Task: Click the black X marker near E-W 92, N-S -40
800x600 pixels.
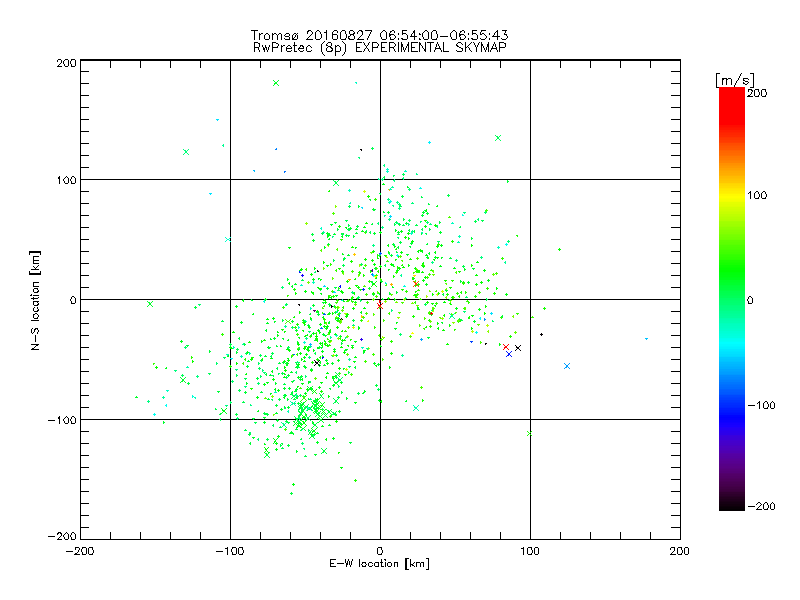Action: [518, 348]
